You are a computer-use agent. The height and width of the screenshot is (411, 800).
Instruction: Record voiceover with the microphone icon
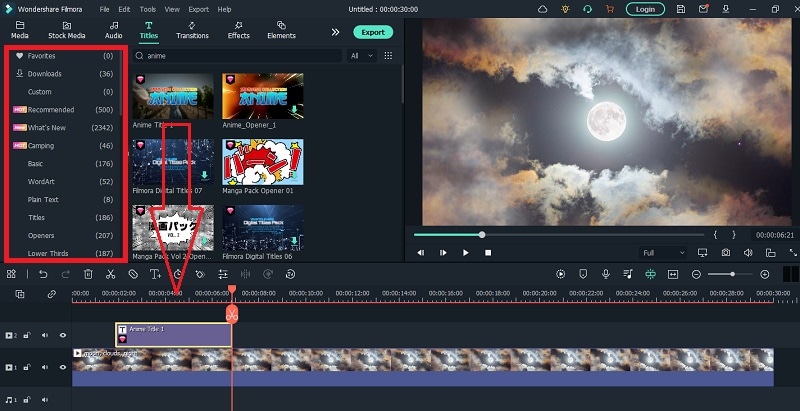pyautogui.click(x=606, y=274)
